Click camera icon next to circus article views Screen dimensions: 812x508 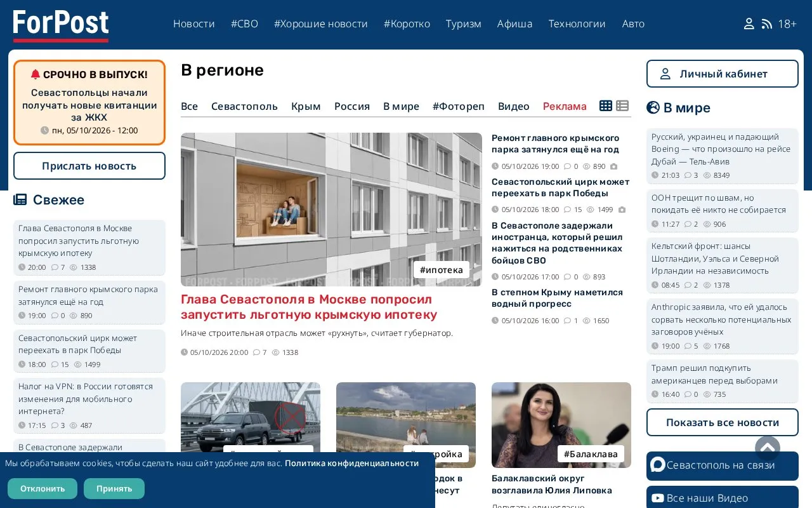[622, 210]
